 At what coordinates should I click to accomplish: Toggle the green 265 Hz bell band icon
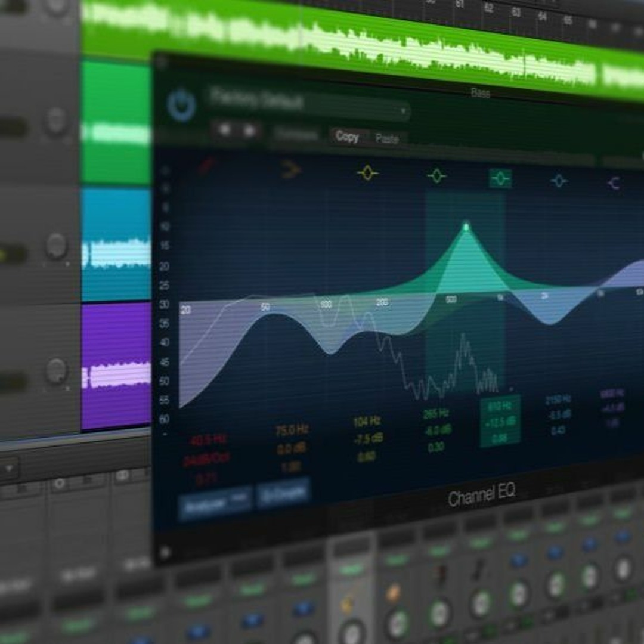tap(436, 176)
